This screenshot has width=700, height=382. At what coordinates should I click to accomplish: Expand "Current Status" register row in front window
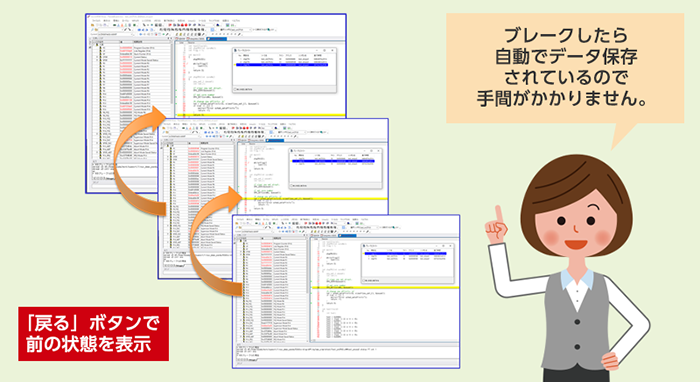[x=241, y=252]
